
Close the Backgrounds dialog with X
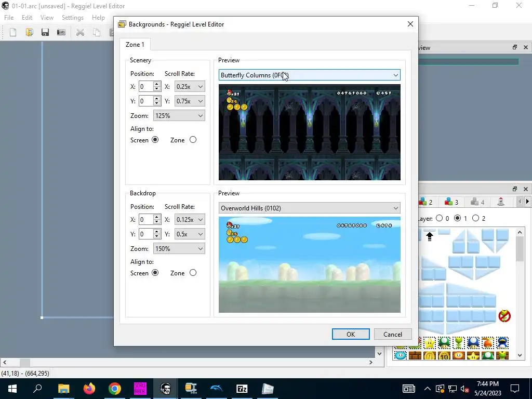pyautogui.click(x=410, y=24)
